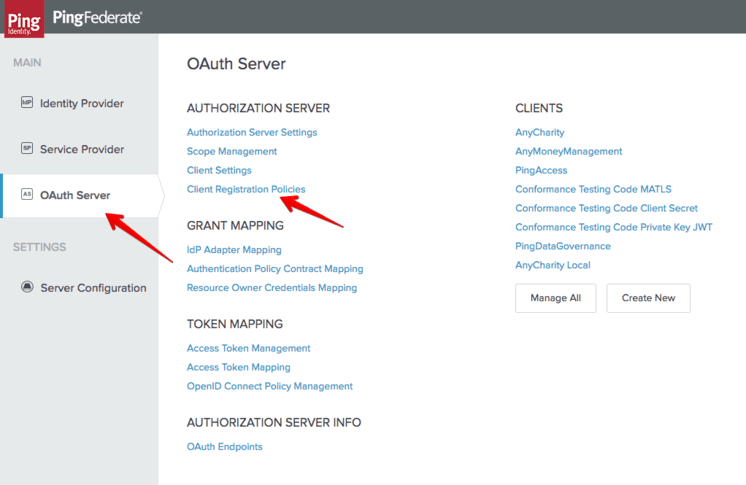Open the Identity Provider section
Screen dimensions: 746x485
[x=82, y=103]
